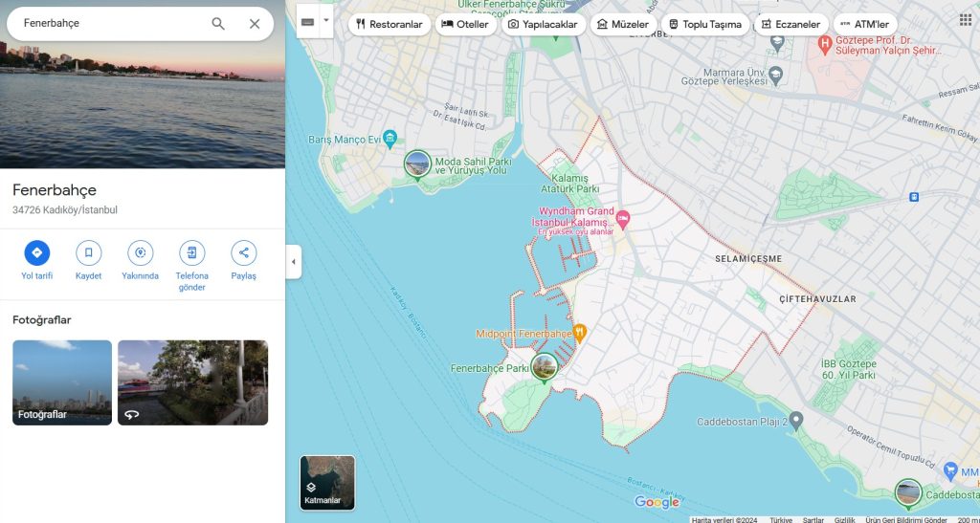Filter map by Eczaneler
Image resolution: width=980 pixels, height=523 pixels.
(791, 24)
